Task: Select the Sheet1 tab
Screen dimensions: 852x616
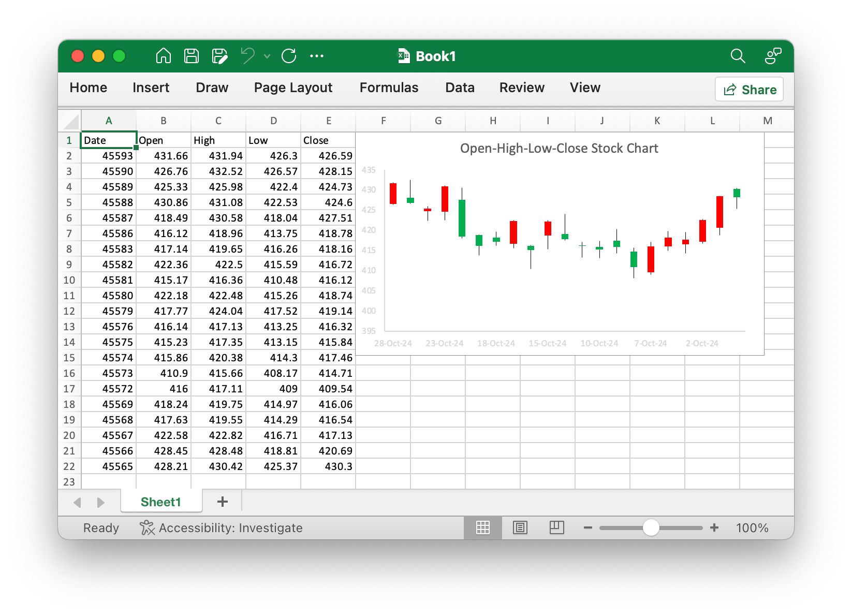Action: click(161, 502)
